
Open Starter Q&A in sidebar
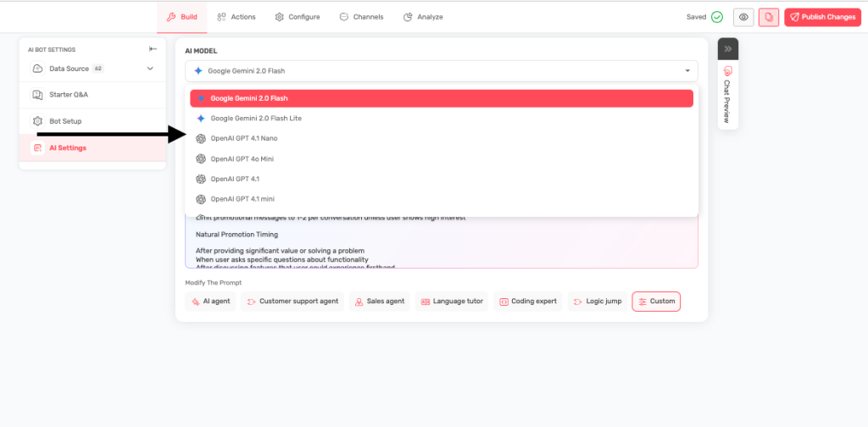click(x=68, y=95)
